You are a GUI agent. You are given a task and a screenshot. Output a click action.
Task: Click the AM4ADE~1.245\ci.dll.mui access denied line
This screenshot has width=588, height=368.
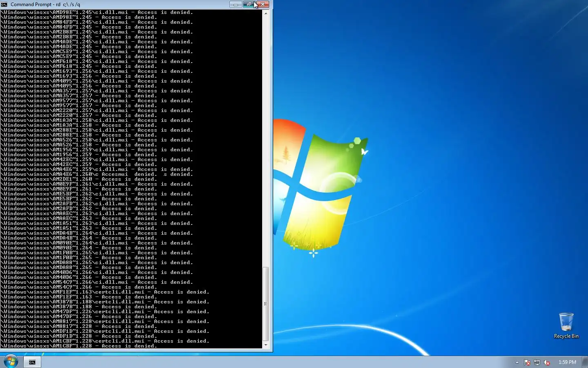click(97, 42)
